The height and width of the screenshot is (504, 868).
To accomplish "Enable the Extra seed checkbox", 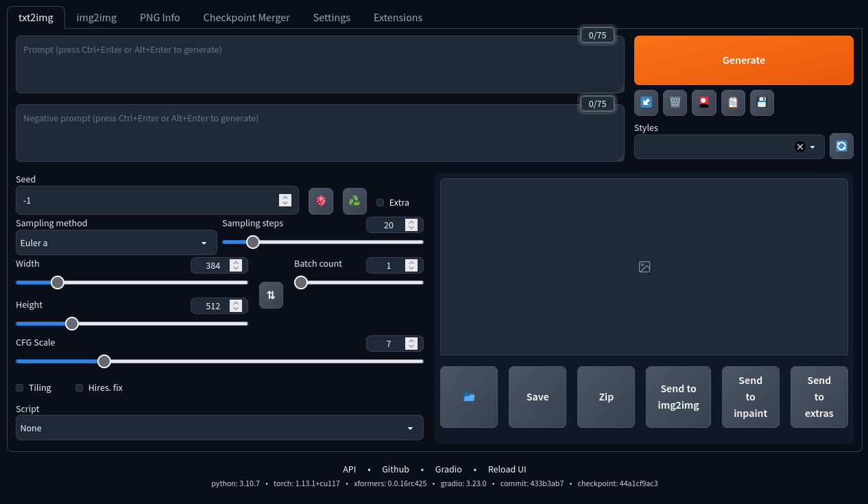I will click(x=381, y=202).
